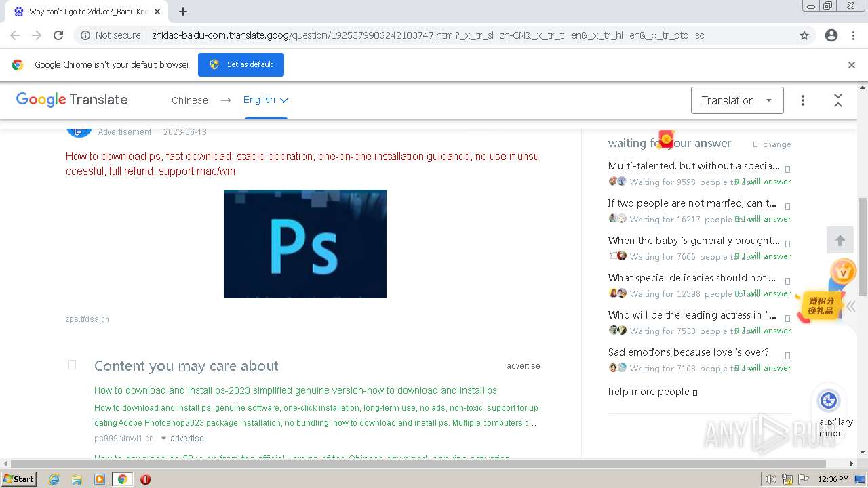The image size is (868, 488).
Task: Click 'I will answer' for Sad emotions question
Action: click(763, 368)
